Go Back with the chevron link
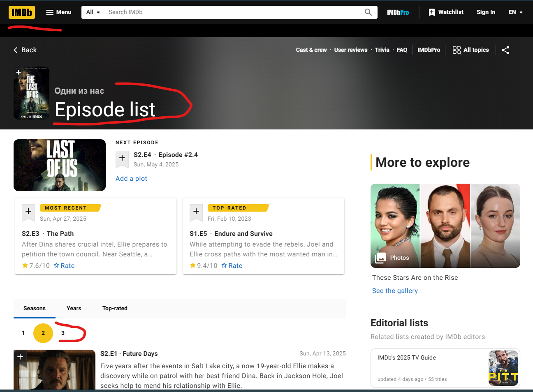The width and height of the screenshot is (533, 392). click(25, 50)
